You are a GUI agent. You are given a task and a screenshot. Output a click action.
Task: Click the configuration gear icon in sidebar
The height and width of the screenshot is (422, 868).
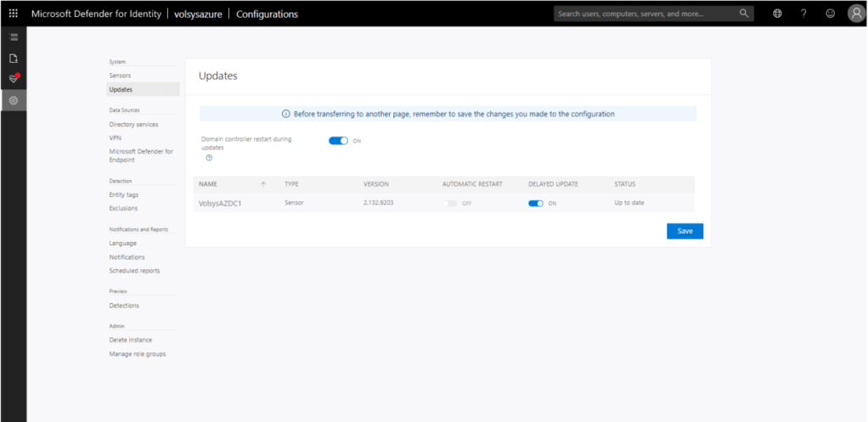click(x=13, y=100)
